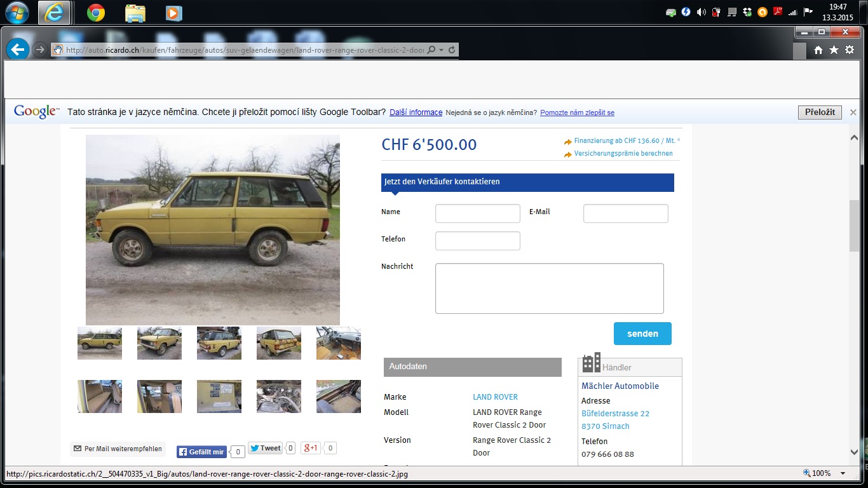Image resolution: width=868 pixels, height=488 pixels.
Task: Launch Google Chrome from the taskbar
Action: point(96,13)
